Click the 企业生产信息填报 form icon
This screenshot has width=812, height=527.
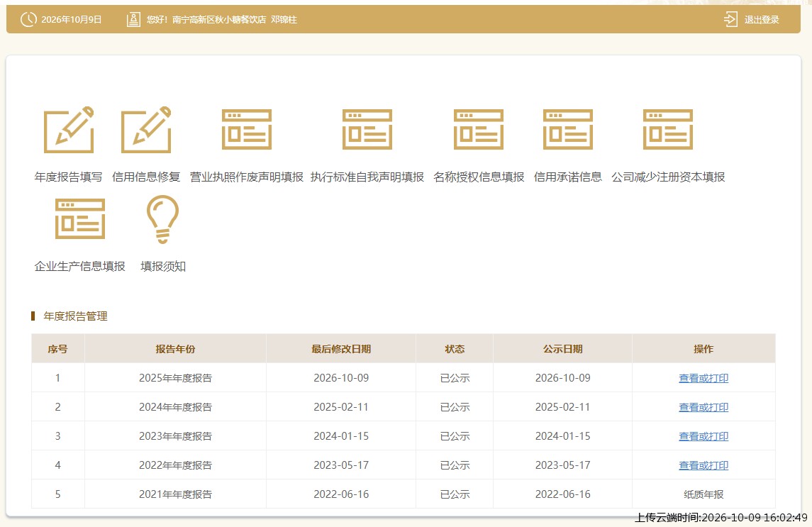click(79, 218)
